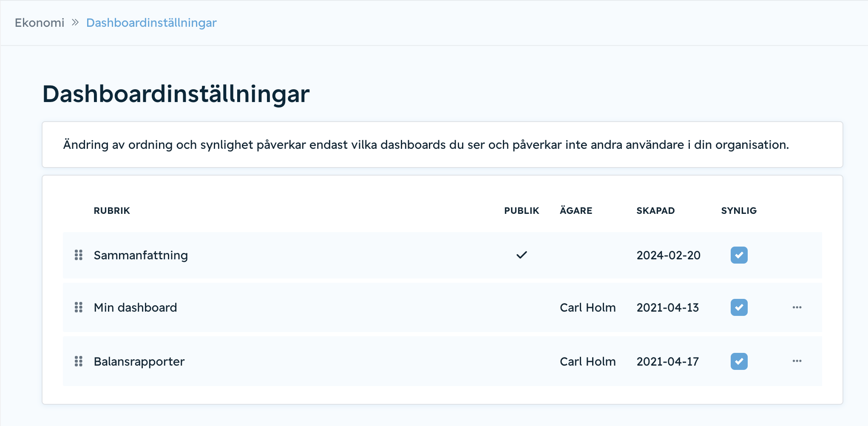
Task: Select the Ägare column header
Action: point(576,210)
